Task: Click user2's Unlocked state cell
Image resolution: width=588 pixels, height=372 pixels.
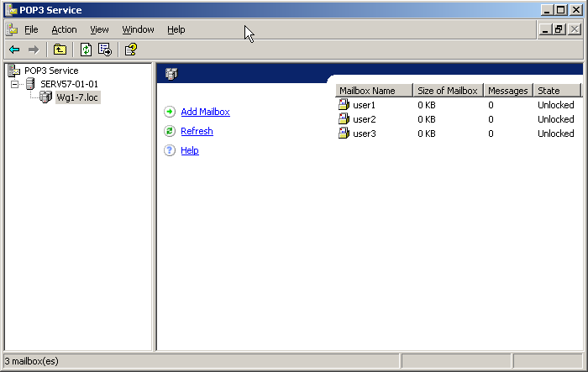Action: pos(556,119)
